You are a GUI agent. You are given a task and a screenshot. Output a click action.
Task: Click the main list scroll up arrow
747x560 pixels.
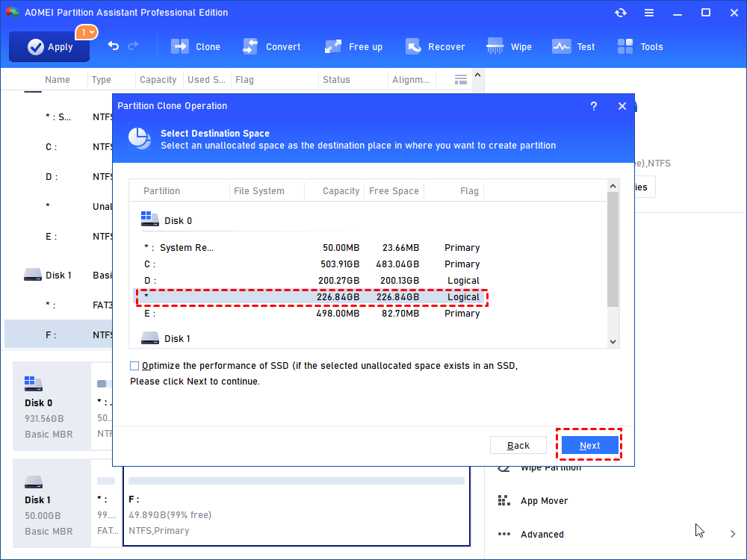click(478, 75)
